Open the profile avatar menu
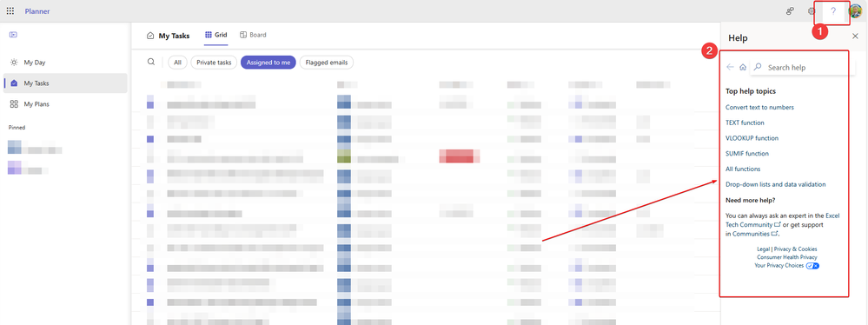868x325 pixels. (x=855, y=11)
